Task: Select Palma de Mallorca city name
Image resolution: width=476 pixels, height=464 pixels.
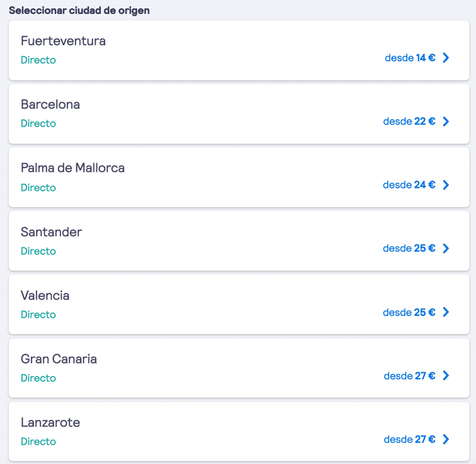Action: pos(73,168)
